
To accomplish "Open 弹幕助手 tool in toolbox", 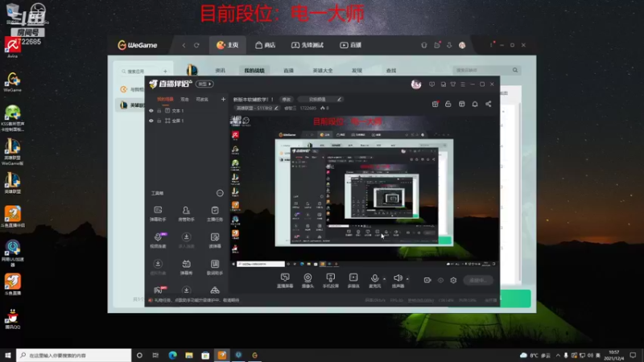I will [158, 213].
